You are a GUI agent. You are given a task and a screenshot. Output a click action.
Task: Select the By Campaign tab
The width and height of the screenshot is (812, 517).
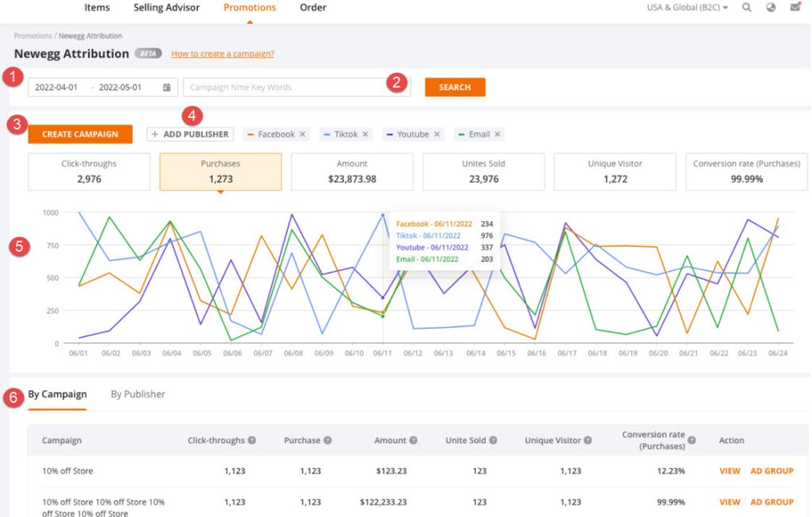58,393
